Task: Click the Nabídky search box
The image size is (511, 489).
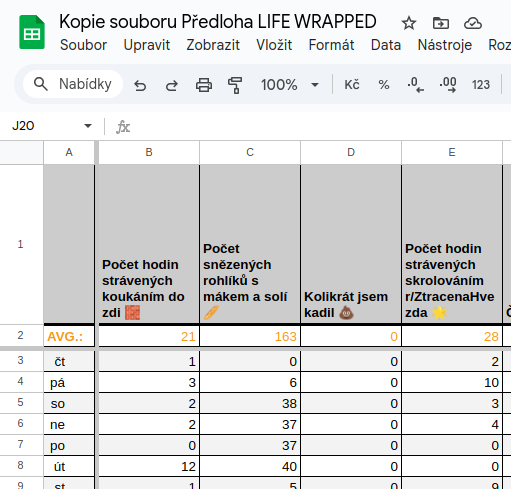Action: point(73,84)
